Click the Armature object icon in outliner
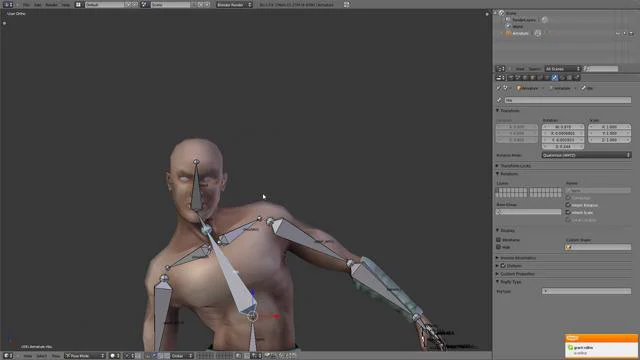 pos(509,33)
